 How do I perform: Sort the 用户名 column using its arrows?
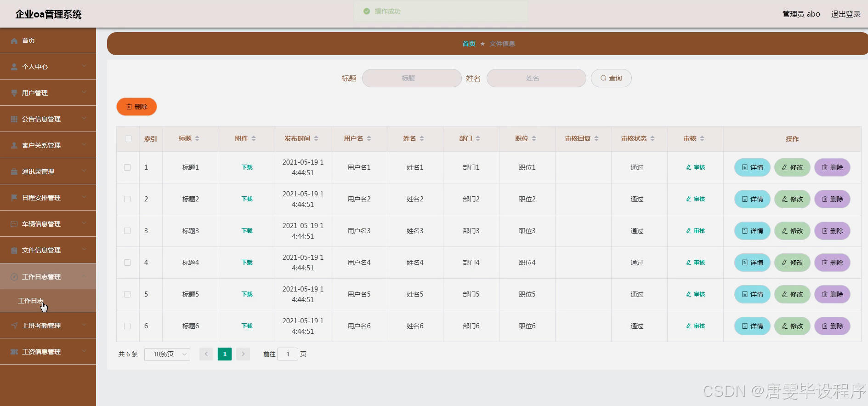tap(369, 138)
